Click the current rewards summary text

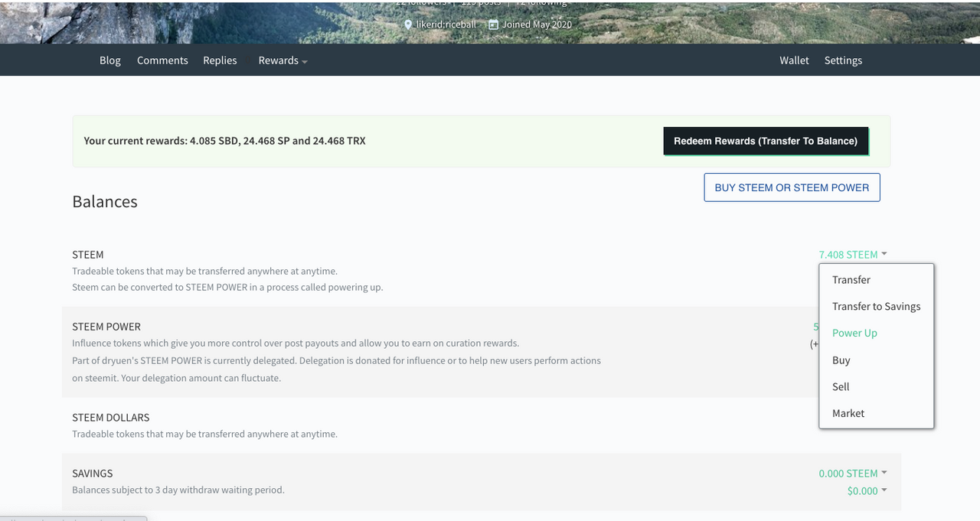coord(224,141)
